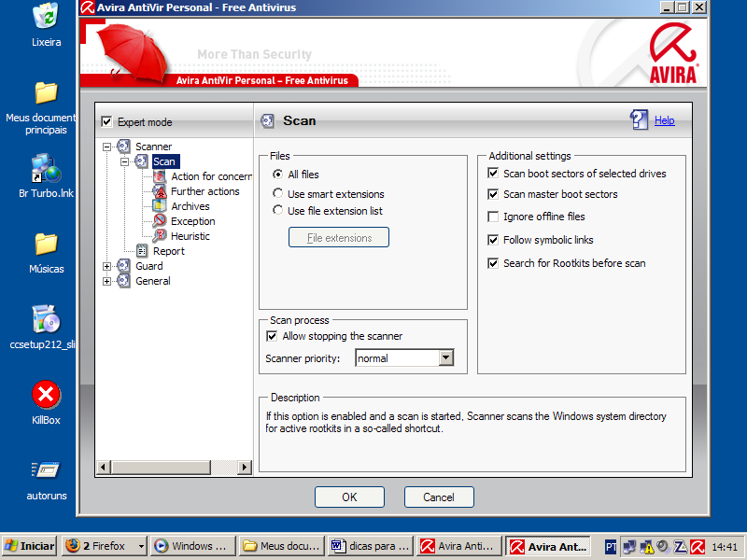Select the autoruns desktop icon
This screenshot has width=747, height=560.
(46, 470)
